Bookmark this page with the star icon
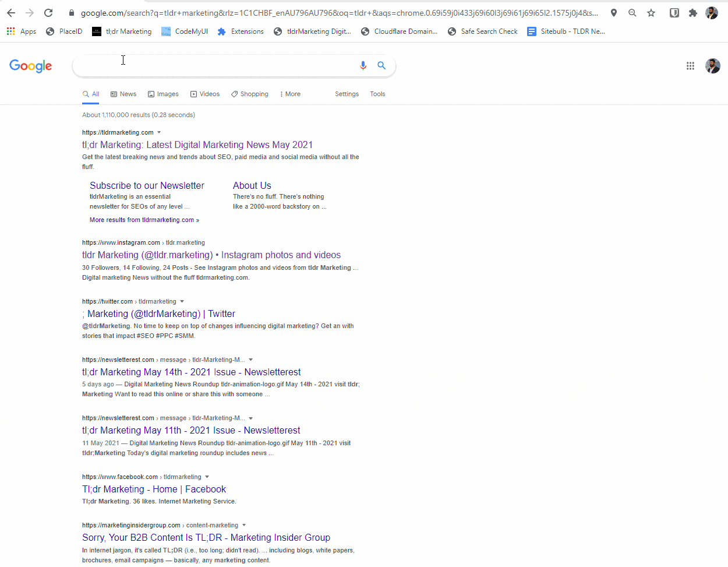728x567 pixels. pyautogui.click(x=651, y=13)
